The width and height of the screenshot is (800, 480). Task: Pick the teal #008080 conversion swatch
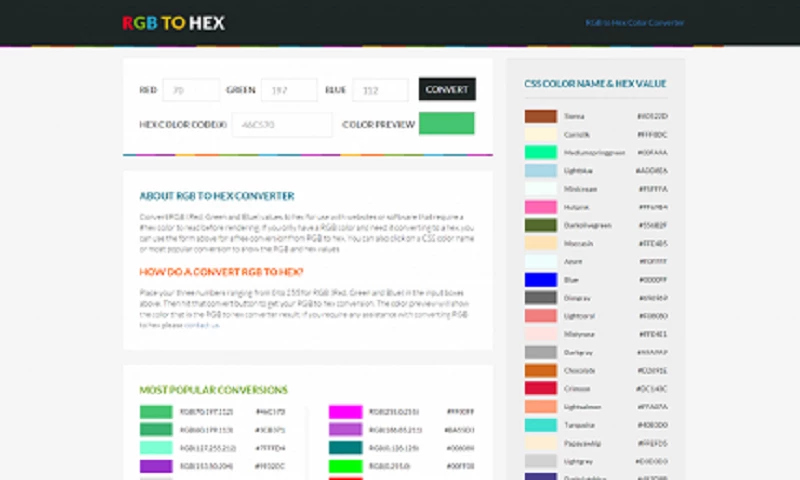pos(345,448)
